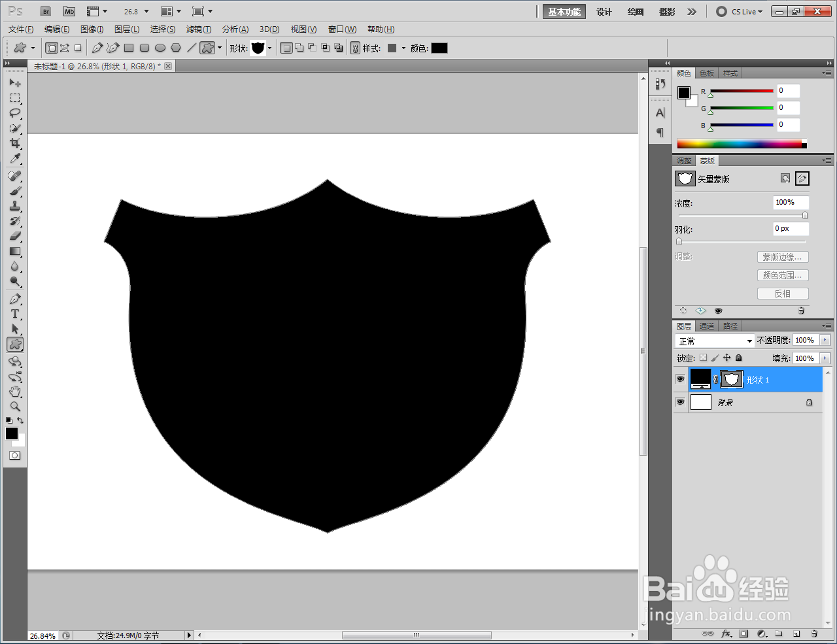
Task: Choose the Polygon shape in options bar
Action: [176, 48]
